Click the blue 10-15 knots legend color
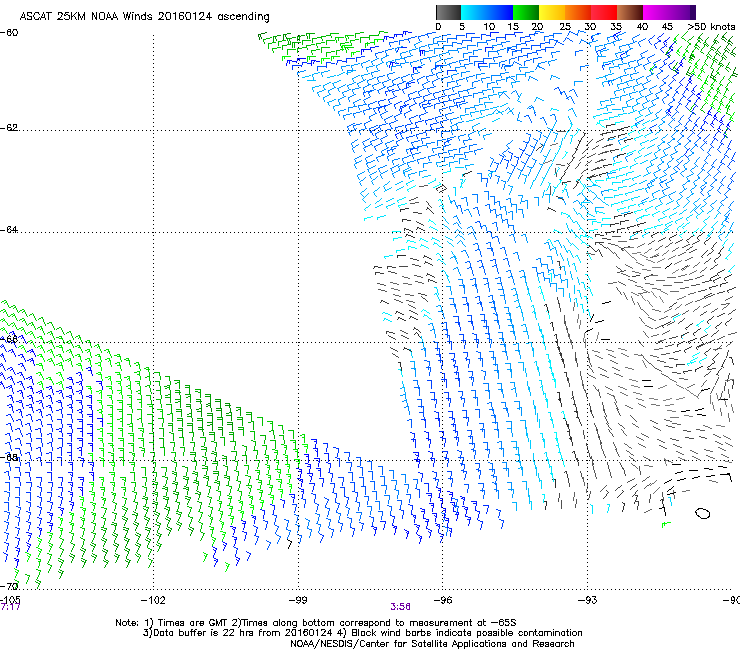 (500, 12)
